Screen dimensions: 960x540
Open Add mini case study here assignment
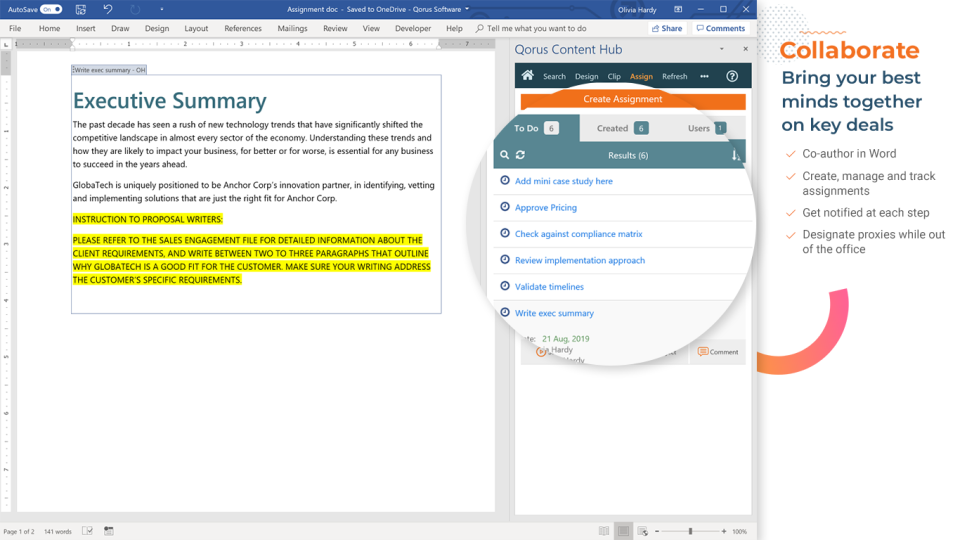pyautogui.click(x=563, y=181)
